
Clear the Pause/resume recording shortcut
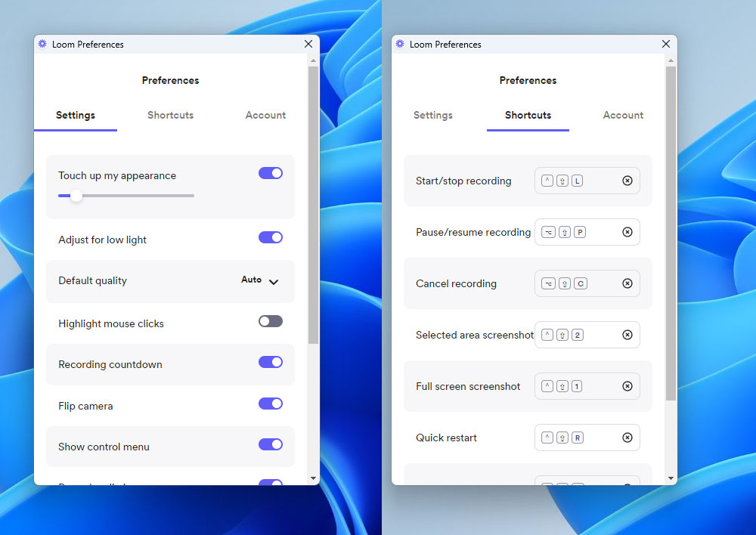(627, 232)
